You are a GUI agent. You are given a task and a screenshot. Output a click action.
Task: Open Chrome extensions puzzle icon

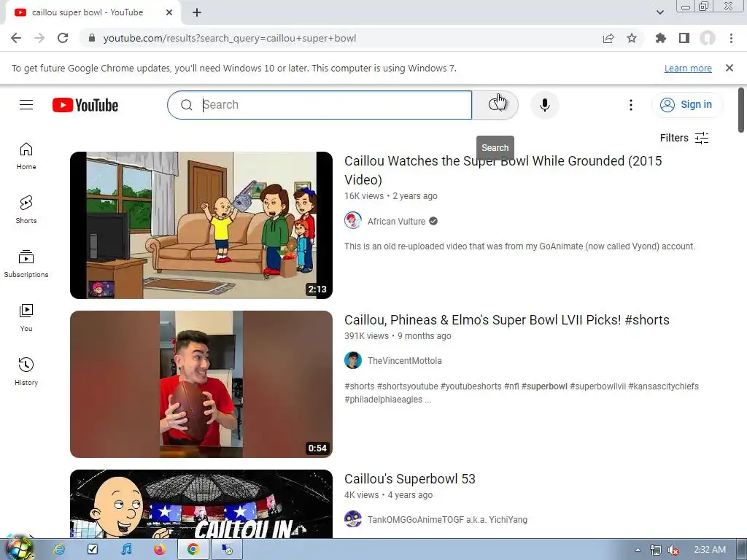tap(661, 38)
